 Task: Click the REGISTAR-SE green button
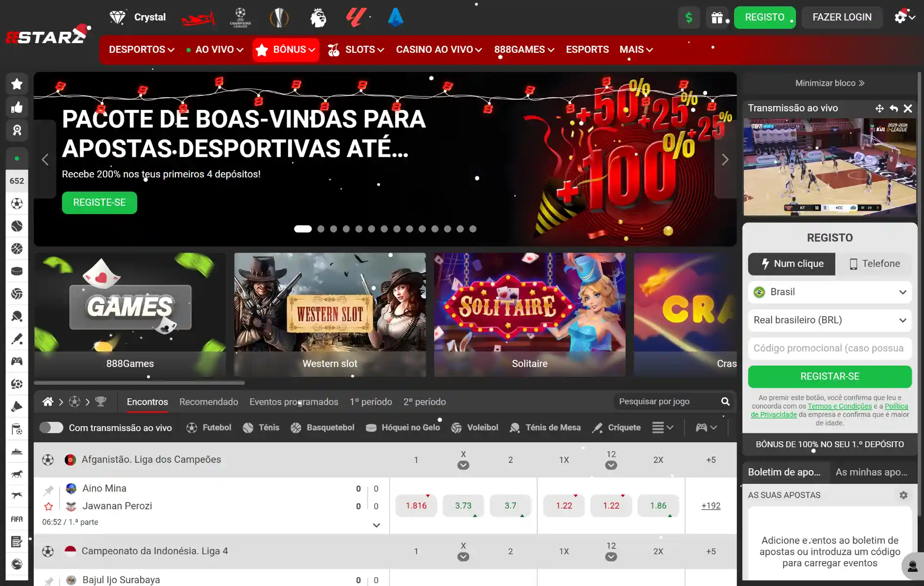click(x=829, y=376)
